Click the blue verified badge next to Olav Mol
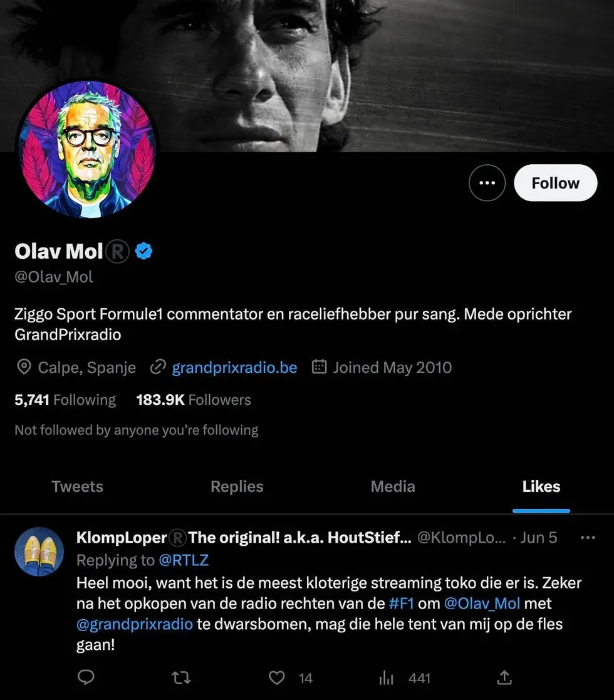Viewport: 614px width, 700px height. click(x=143, y=251)
